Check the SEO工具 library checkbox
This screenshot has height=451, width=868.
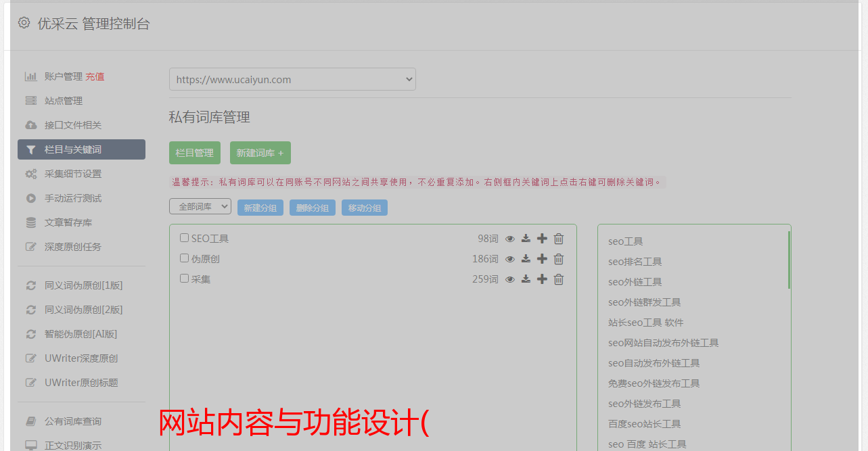pos(184,238)
